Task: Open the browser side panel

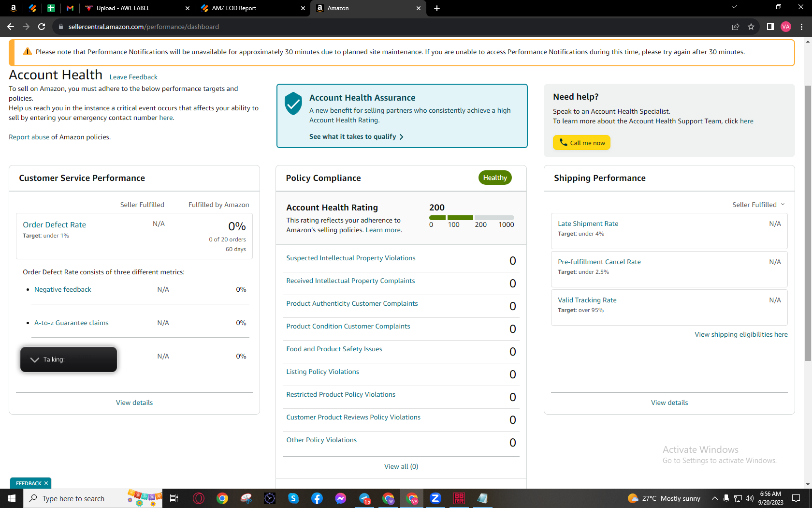Action: pyautogui.click(x=770, y=27)
